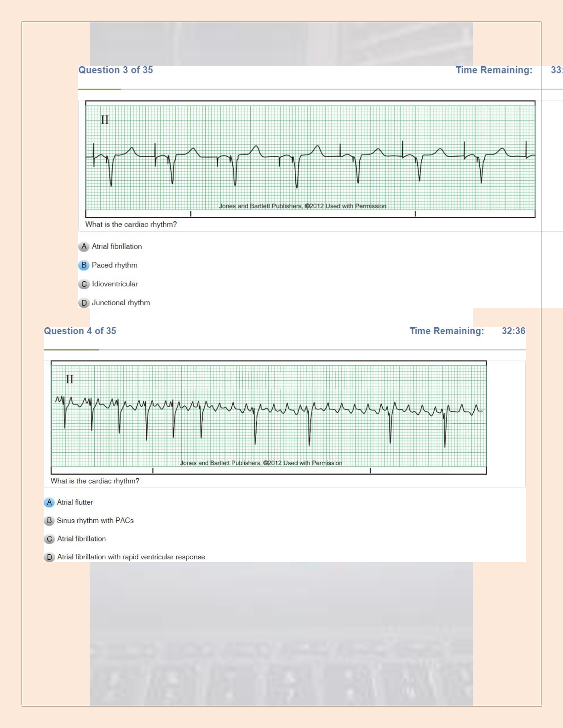Click 'Time Remaining:' label in Question 4

[447, 331]
